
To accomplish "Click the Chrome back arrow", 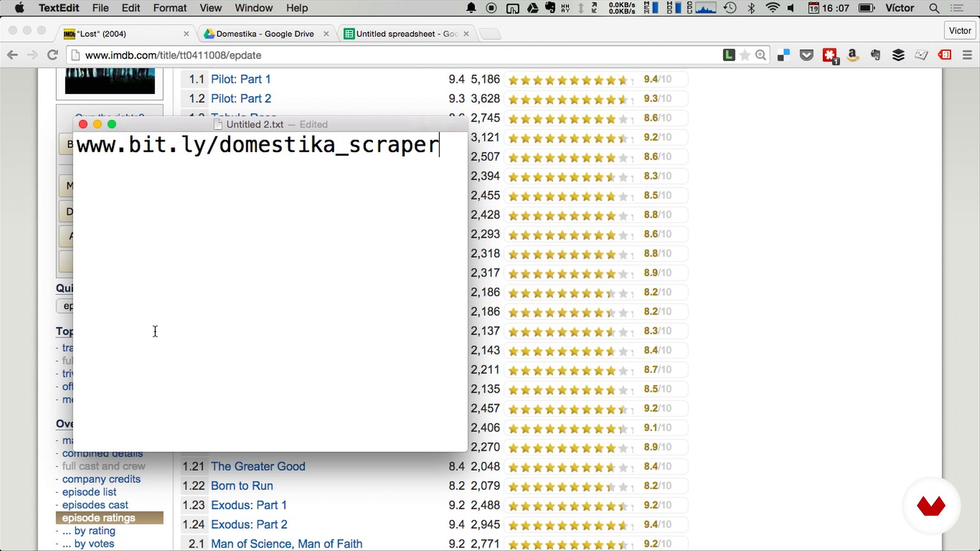I will [13, 55].
